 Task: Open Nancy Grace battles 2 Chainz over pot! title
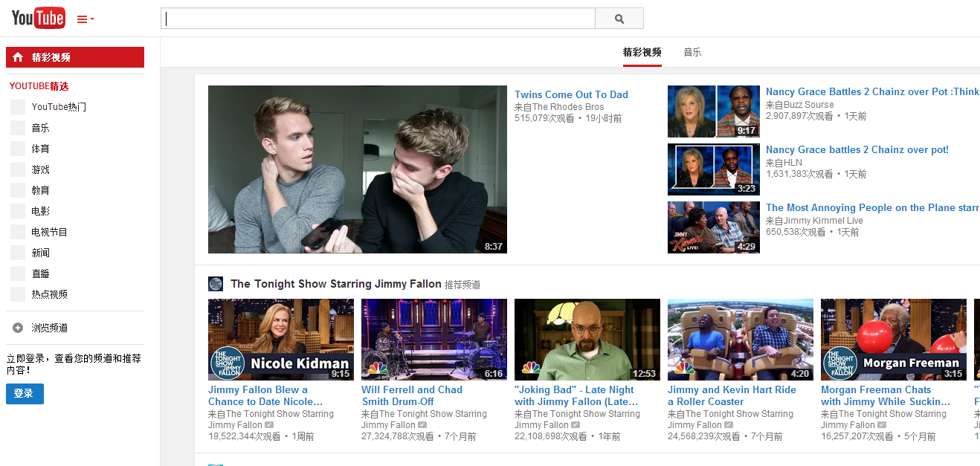(x=857, y=149)
